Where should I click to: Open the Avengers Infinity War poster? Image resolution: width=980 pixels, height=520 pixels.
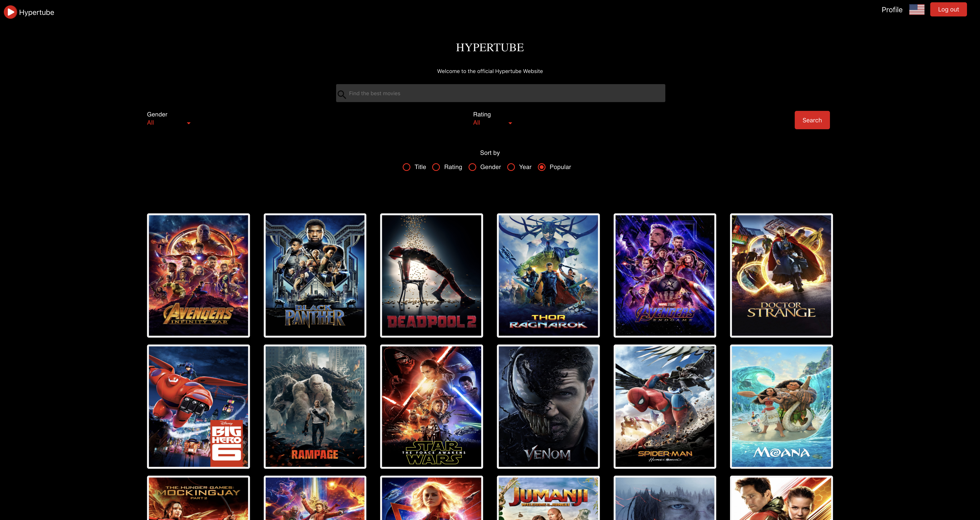click(198, 275)
